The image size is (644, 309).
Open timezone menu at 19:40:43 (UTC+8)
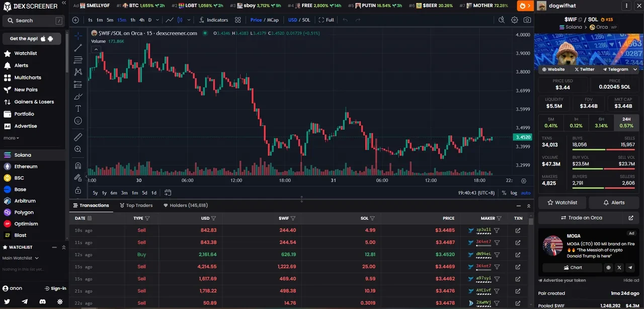(476, 193)
